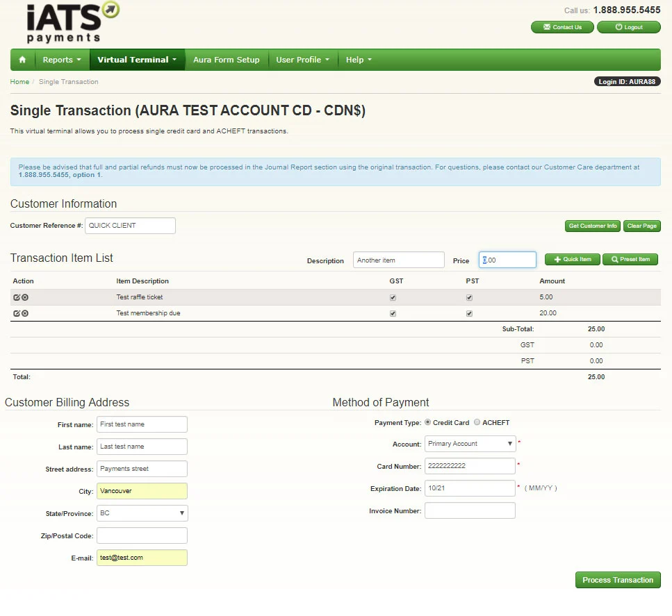This screenshot has width=672, height=616.
Task: Click the City field
Action: pos(142,491)
